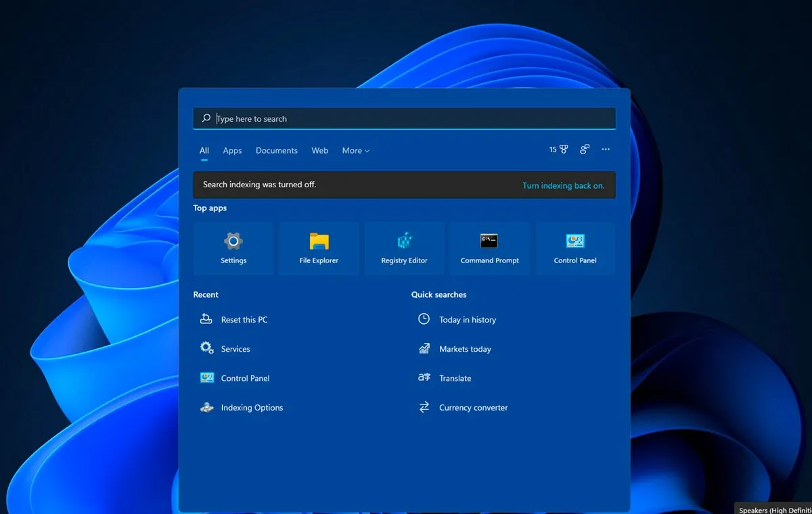Open Control Panel tile in Top apps
The image size is (812, 514).
(x=575, y=248)
